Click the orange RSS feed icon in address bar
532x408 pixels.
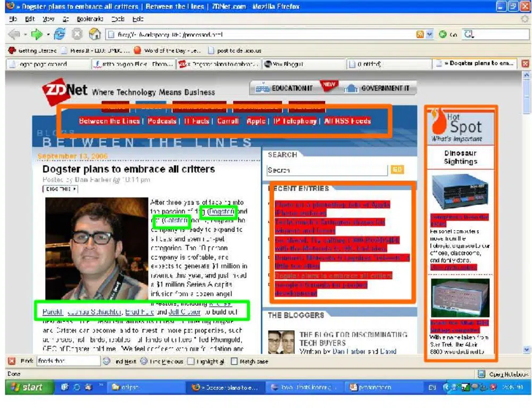click(420, 34)
